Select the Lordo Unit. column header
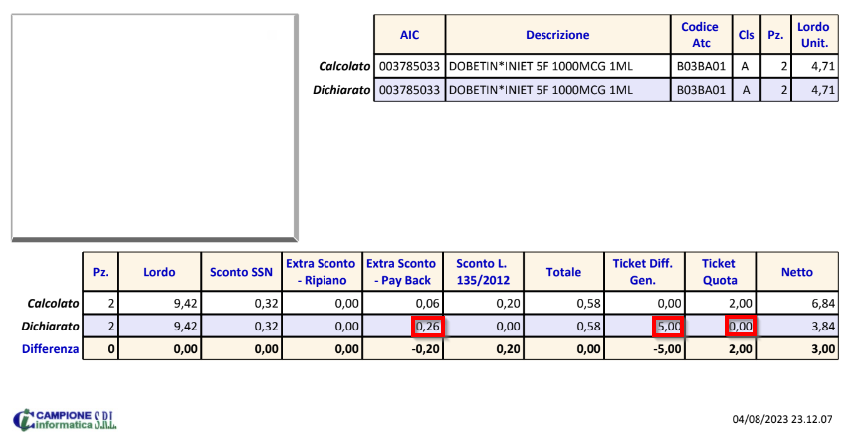This screenshot has width=868, height=440. [x=813, y=35]
